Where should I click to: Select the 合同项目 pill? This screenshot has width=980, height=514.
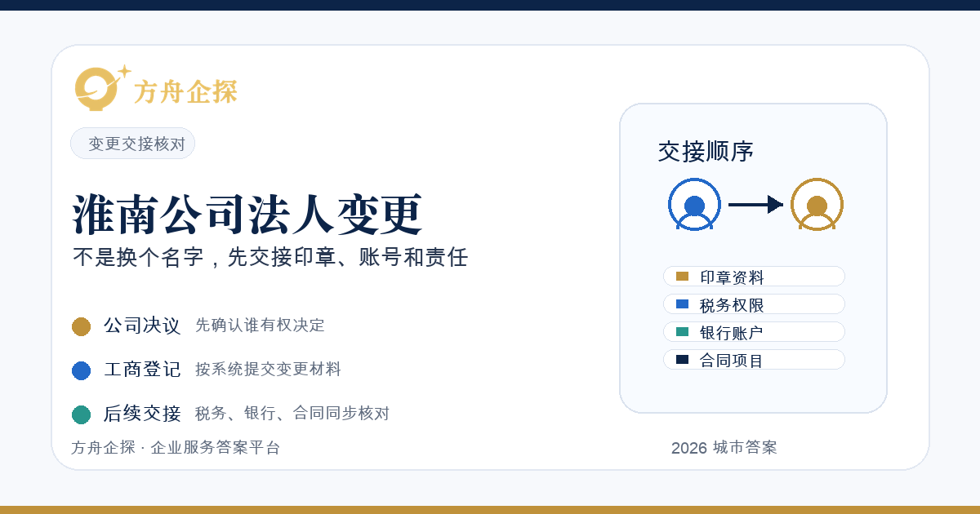(x=754, y=360)
